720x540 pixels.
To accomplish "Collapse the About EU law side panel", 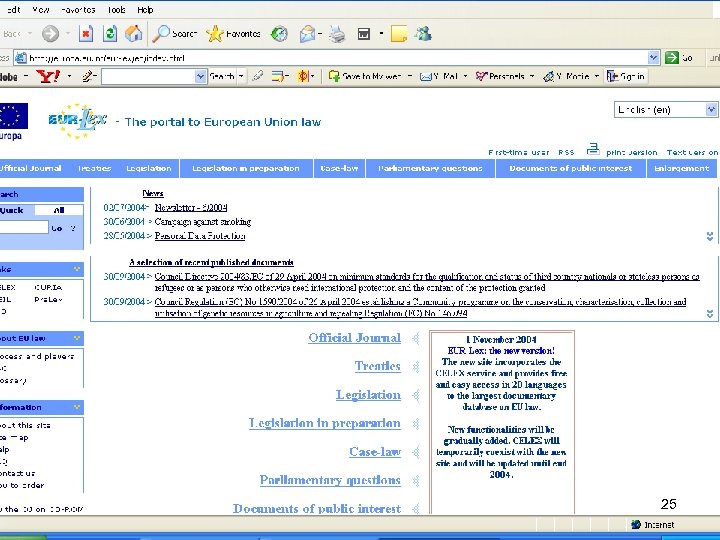I will [77, 338].
